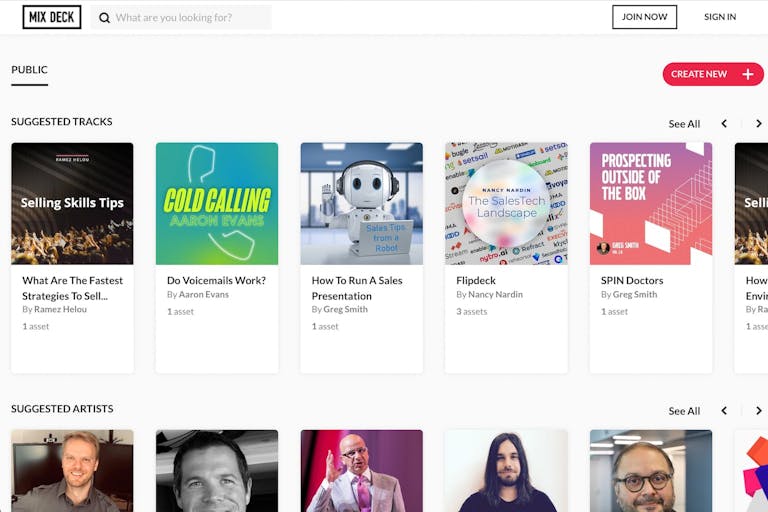The width and height of the screenshot is (768, 512).
Task: Go to previous Suggested Artists with left chevron
Action: point(724,411)
